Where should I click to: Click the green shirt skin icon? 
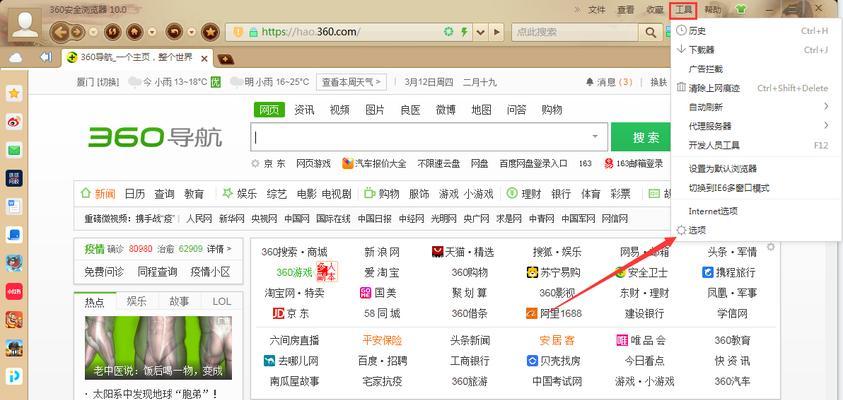[741, 9]
